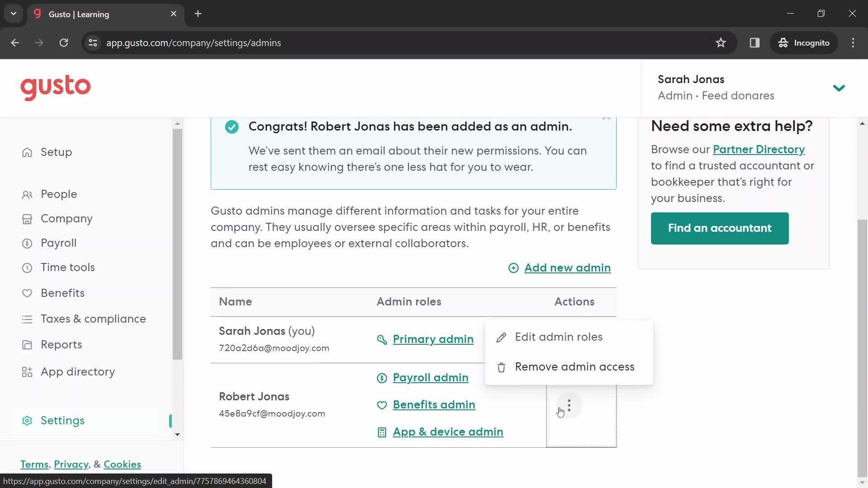Click the Payroll sidebar icon
The width and height of the screenshot is (868, 488).
click(27, 243)
